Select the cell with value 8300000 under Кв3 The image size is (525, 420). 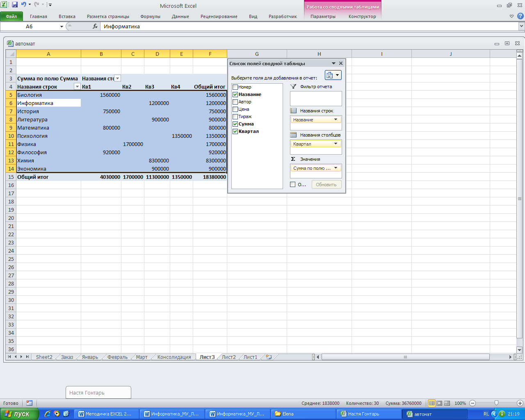[157, 160]
